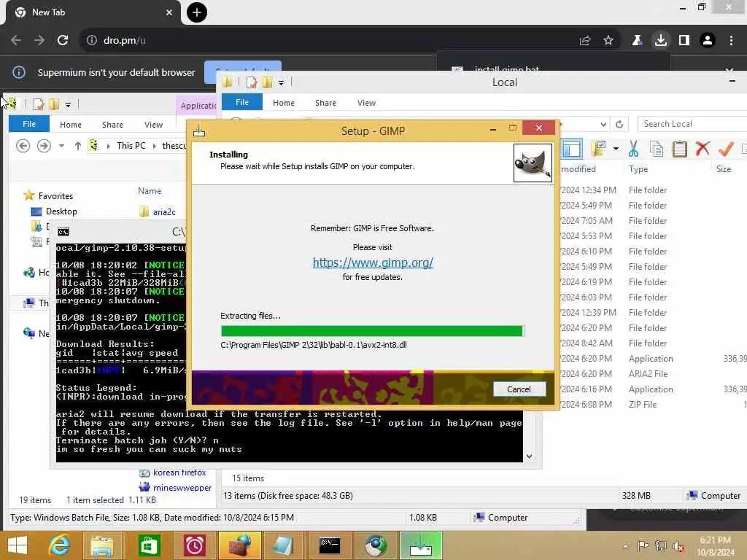The height and width of the screenshot is (560, 747).
Task: Open Local window quick access toolbar dropdown
Action: click(x=281, y=83)
